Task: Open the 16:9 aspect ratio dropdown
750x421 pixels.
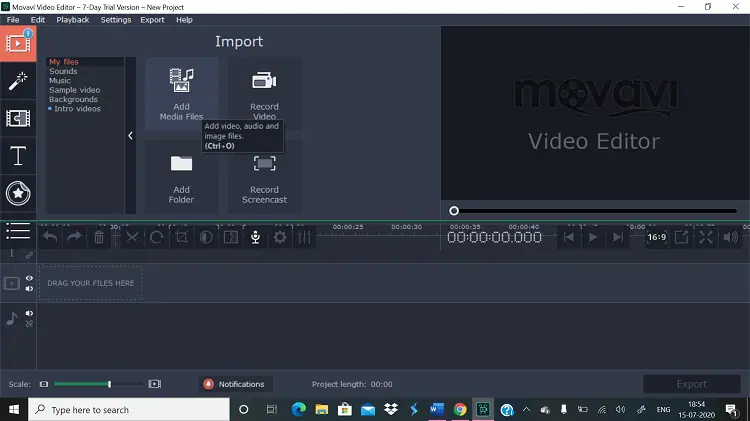Action: (657, 237)
